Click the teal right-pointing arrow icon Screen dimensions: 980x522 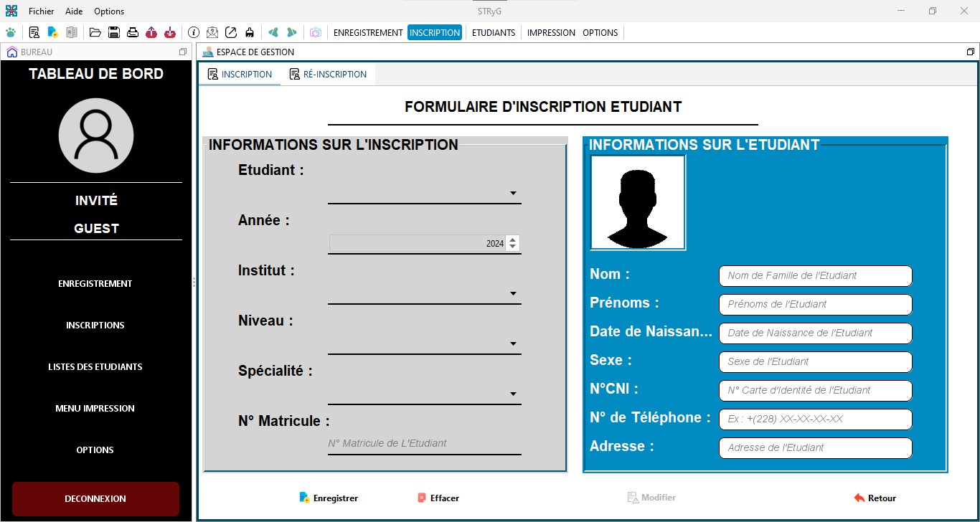pos(291,32)
